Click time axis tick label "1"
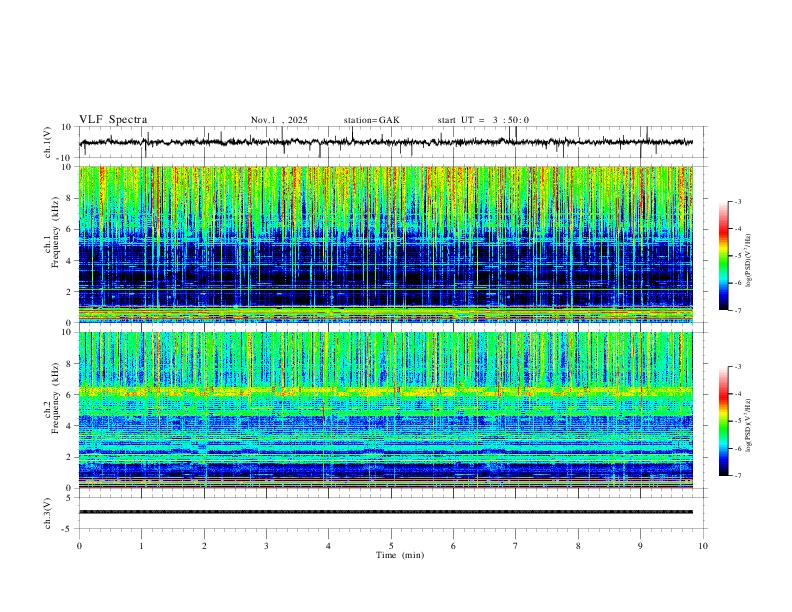Image resolution: width=792 pixels, height=612 pixels. tap(141, 546)
